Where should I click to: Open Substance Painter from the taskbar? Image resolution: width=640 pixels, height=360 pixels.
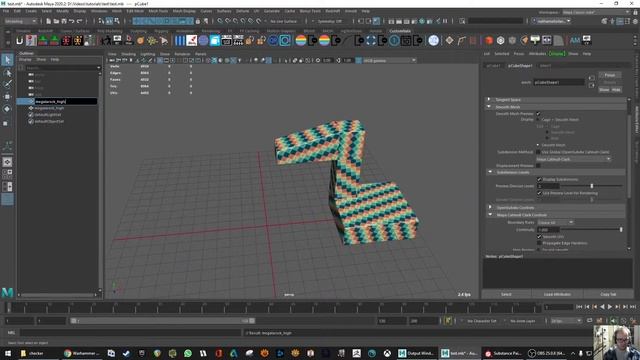click(502, 353)
